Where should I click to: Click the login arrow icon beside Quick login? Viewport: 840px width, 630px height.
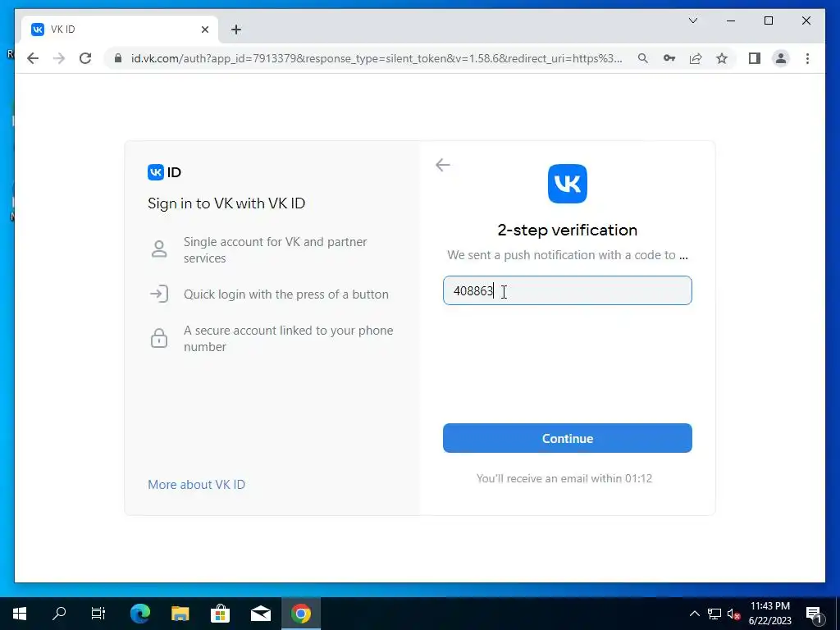[159, 294]
